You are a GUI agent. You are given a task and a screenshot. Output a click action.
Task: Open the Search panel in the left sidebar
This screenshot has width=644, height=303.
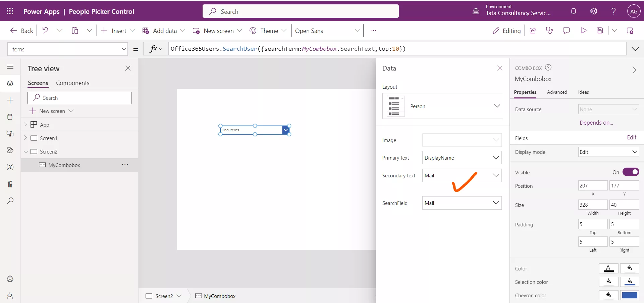(x=10, y=201)
